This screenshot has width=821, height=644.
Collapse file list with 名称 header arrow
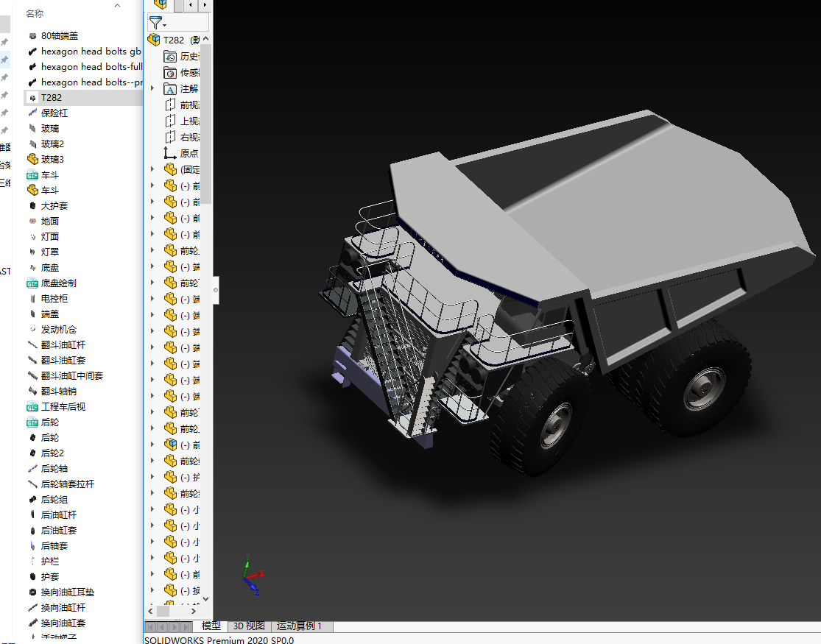coord(117,6)
